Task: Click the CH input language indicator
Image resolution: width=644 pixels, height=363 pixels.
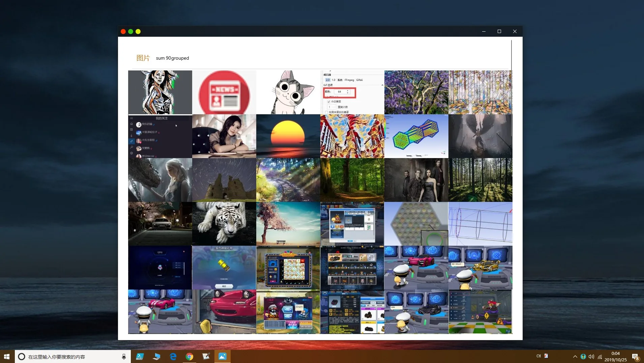Action: coord(538,356)
